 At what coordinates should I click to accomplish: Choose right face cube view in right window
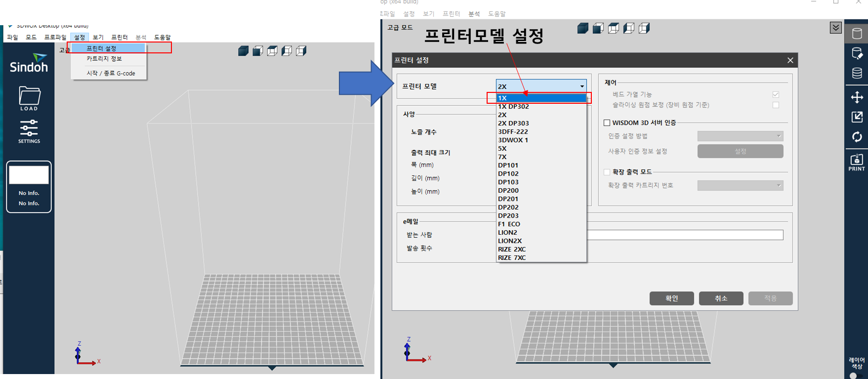coord(644,28)
